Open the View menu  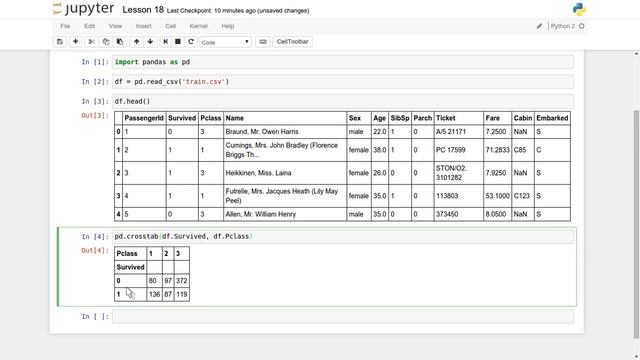(115, 26)
